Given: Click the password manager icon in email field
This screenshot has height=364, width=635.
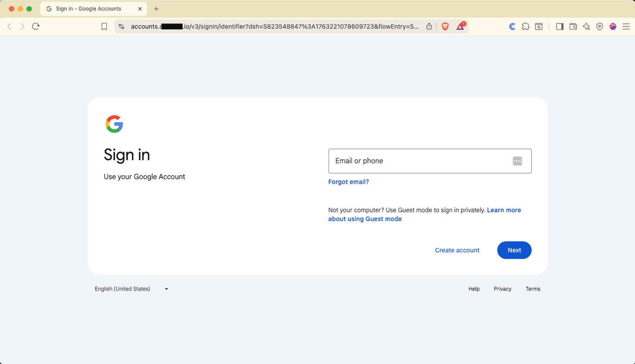Looking at the screenshot, I should pyautogui.click(x=517, y=161).
